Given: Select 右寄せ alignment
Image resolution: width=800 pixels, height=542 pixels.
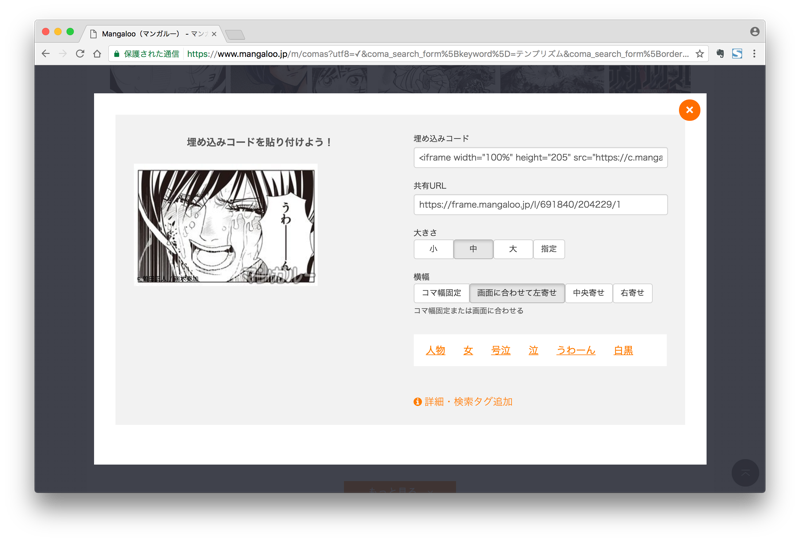Looking at the screenshot, I should (x=632, y=293).
